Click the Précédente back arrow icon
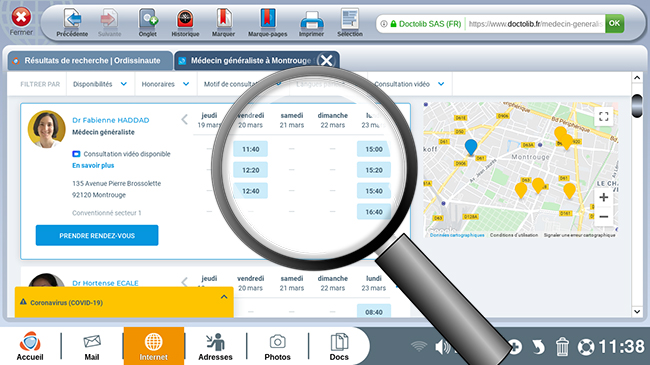Viewport: 650px width, 365px height. (72, 19)
